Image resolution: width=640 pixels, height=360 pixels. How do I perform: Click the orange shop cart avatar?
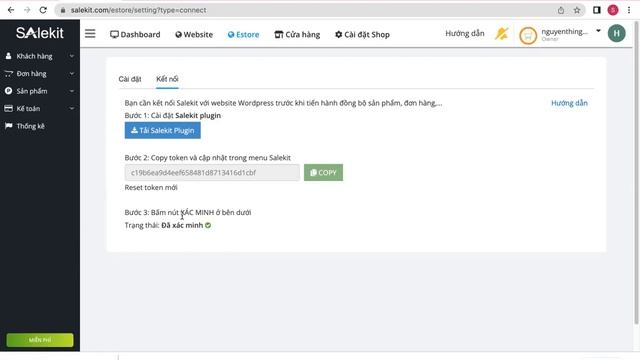pyautogui.click(x=528, y=36)
